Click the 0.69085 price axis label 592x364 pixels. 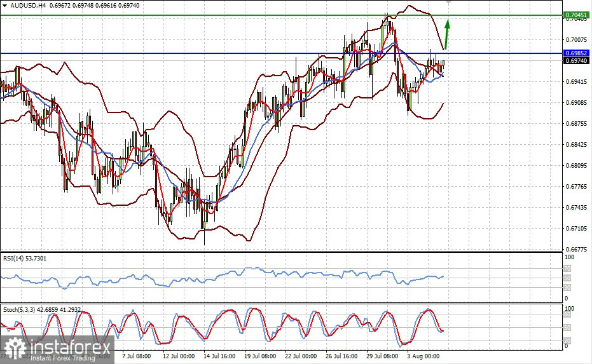(x=576, y=103)
